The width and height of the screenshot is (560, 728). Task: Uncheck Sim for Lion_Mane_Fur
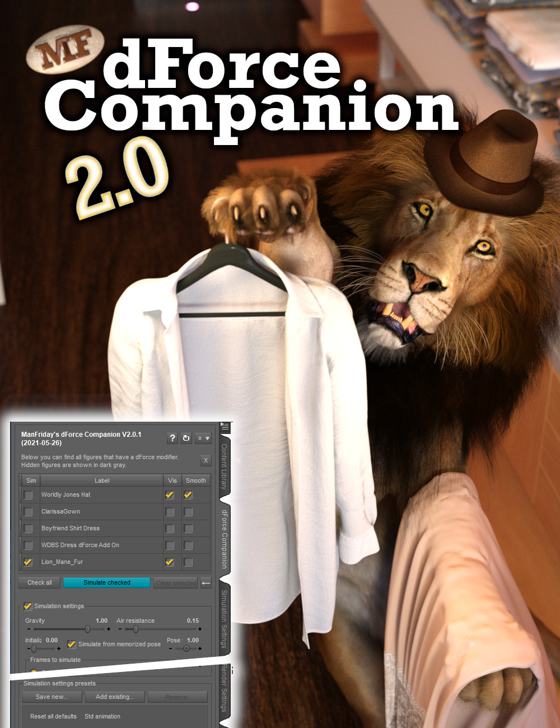[28, 562]
